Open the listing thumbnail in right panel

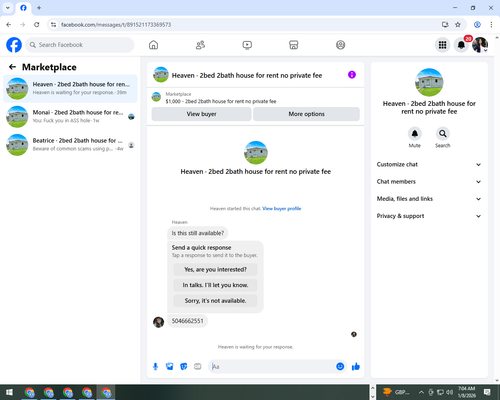(429, 82)
